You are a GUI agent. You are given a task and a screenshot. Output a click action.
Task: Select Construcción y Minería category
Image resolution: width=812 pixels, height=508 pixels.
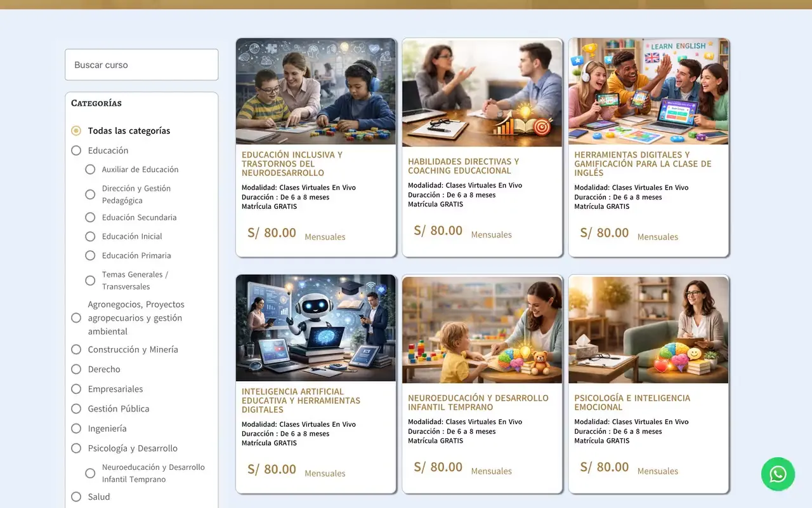(76, 349)
